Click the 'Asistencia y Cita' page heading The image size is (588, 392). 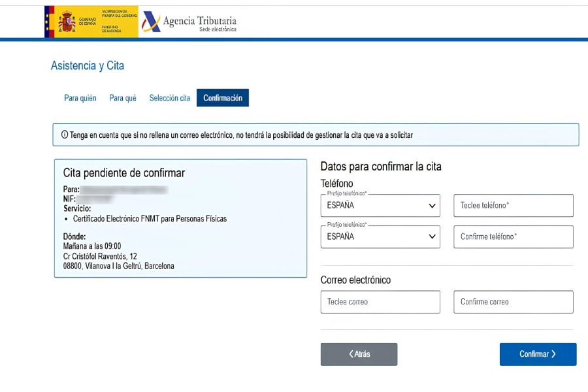tap(88, 65)
